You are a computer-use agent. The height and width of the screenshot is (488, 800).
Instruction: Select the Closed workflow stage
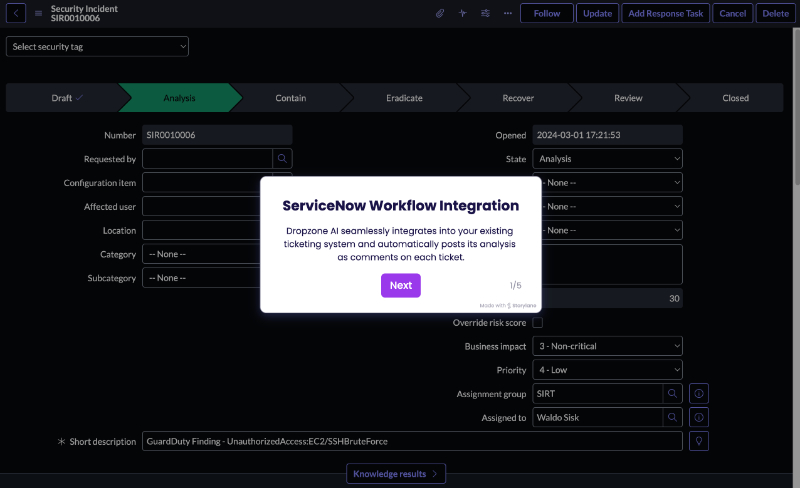point(735,98)
